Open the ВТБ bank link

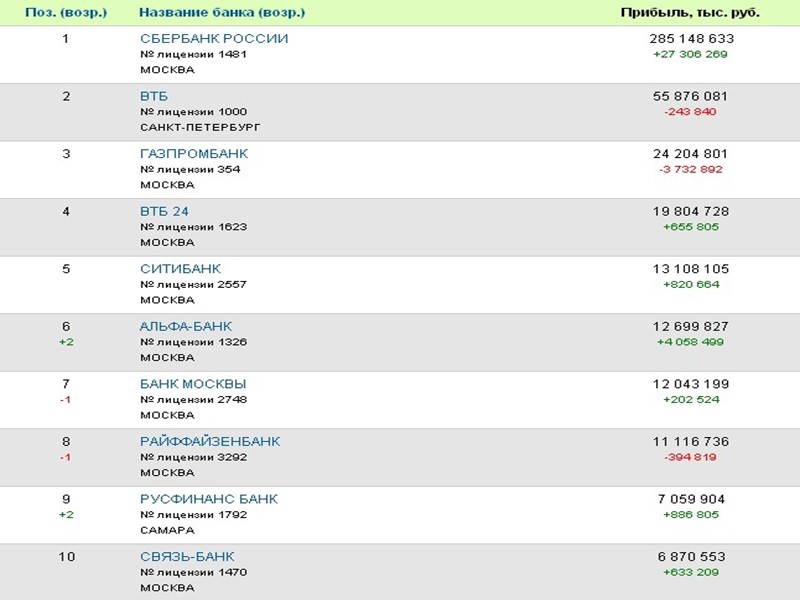point(154,97)
